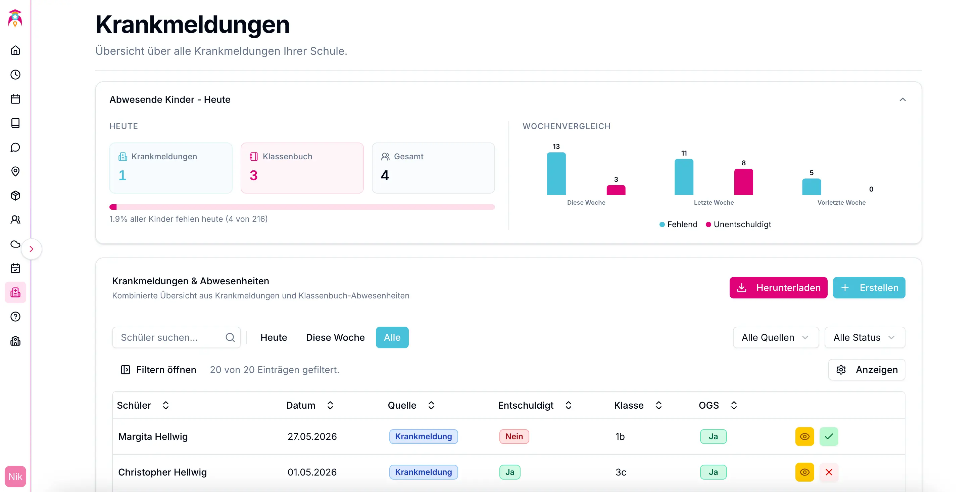Click the Erstellen button
The image size is (980, 492).
click(x=869, y=288)
